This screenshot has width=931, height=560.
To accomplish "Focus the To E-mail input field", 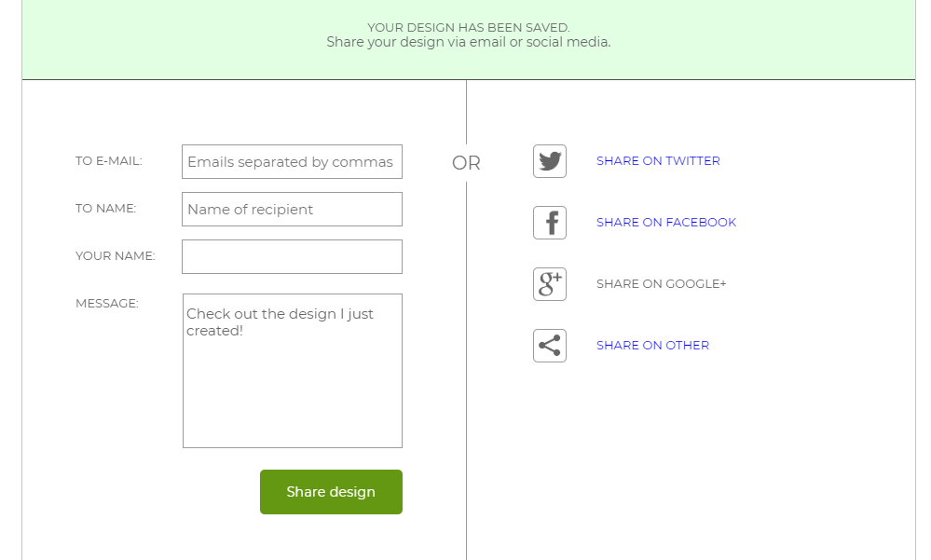I will [292, 161].
